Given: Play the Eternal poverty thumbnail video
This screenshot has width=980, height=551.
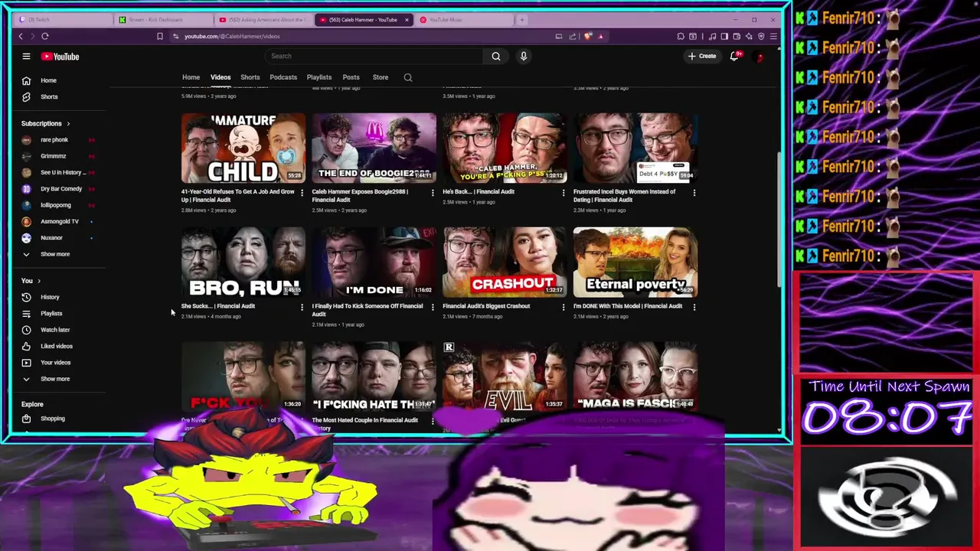Looking at the screenshot, I should click(x=635, y=262).
